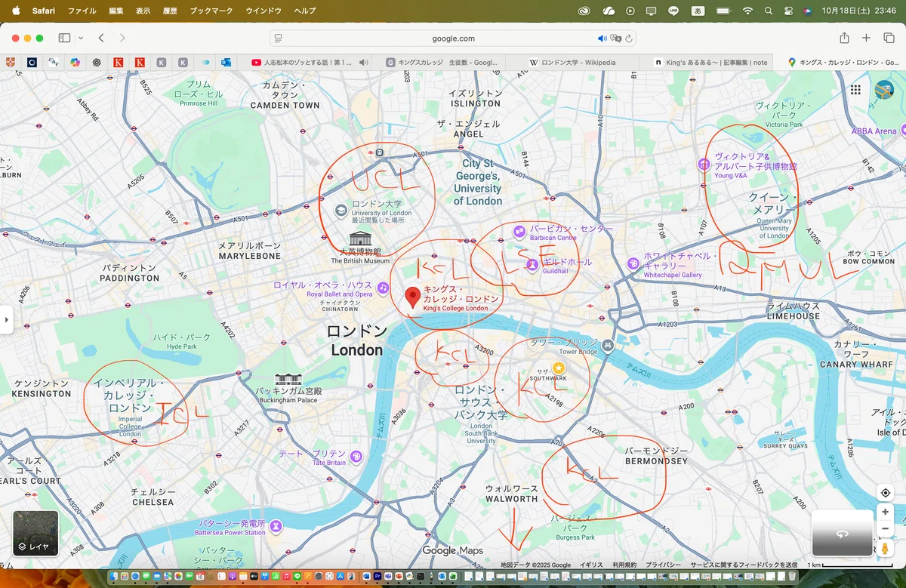906x588 pixels.
Task: Open the Wi-Fi status menu
Action: click(x=747, y=11)
